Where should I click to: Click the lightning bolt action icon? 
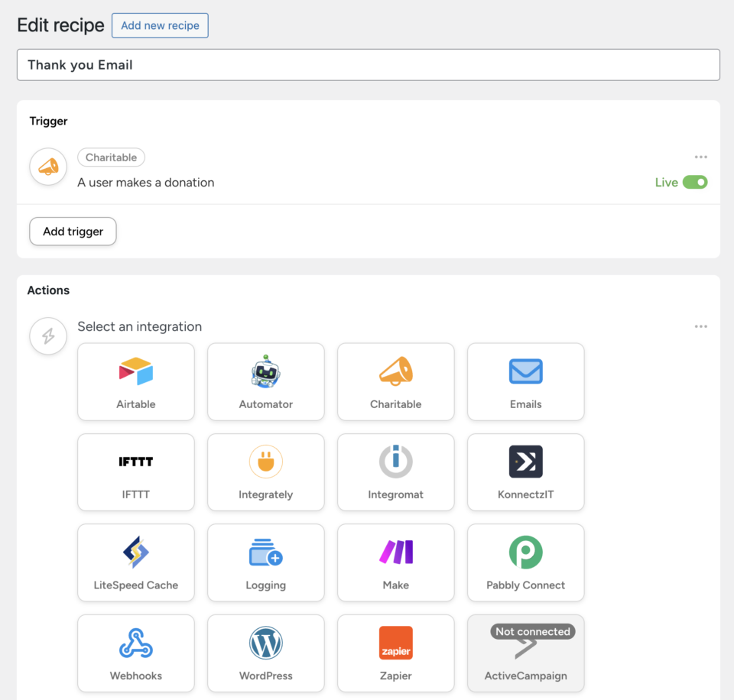[48, 336]
